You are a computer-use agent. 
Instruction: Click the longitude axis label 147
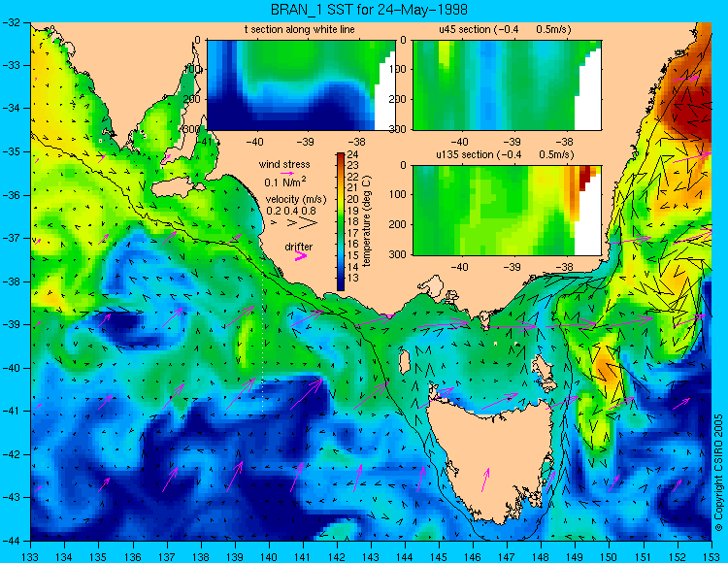pos(507,556)
